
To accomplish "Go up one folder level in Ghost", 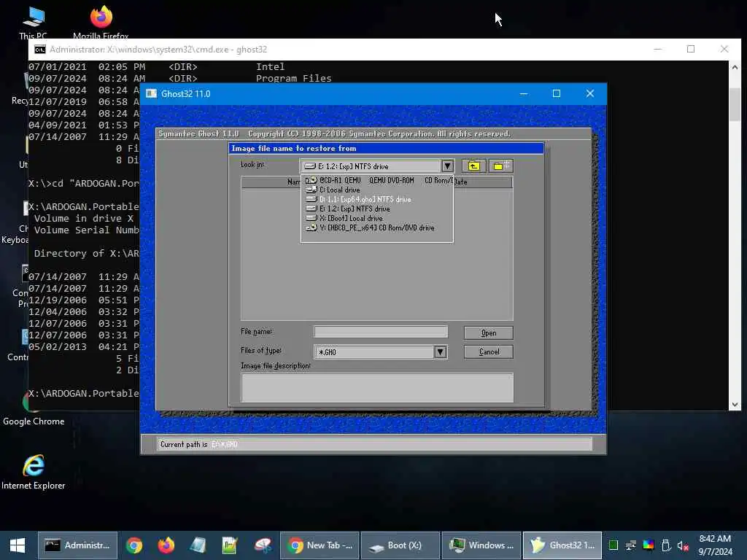I will coord(473,166).
